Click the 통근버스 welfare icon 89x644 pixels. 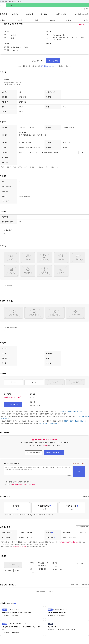point(11,258)
